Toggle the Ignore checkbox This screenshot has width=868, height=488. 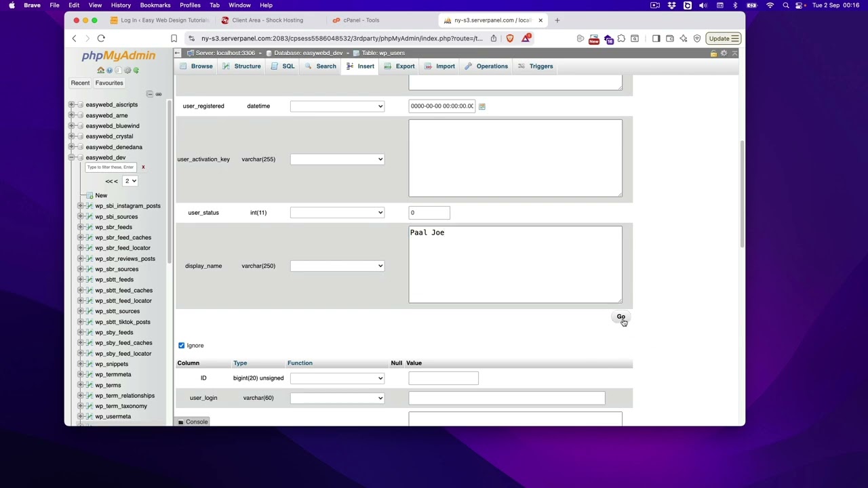point(181,346)
